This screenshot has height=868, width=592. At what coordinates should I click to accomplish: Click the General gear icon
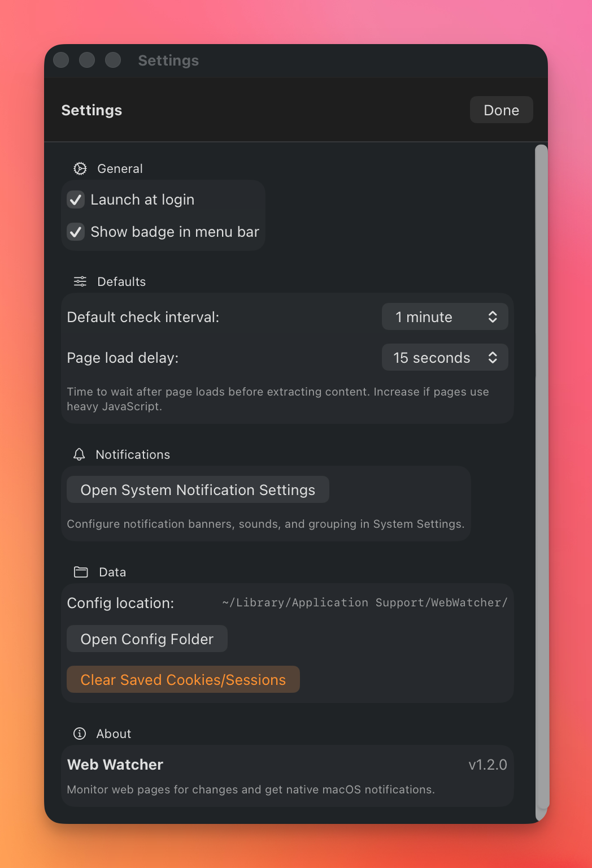[x=80, y=168]
